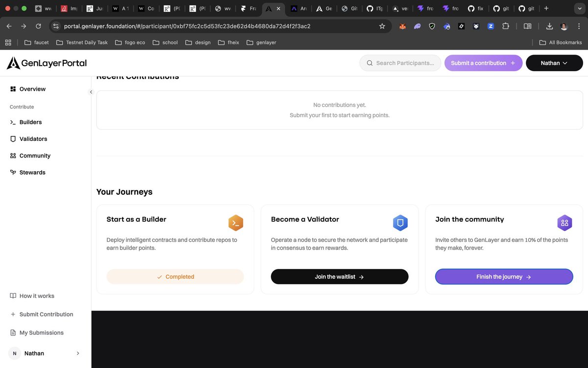Viewport: 588px width, 368px height.
Task: Click the Chrome profile avatar
Action: pos(564,26)
